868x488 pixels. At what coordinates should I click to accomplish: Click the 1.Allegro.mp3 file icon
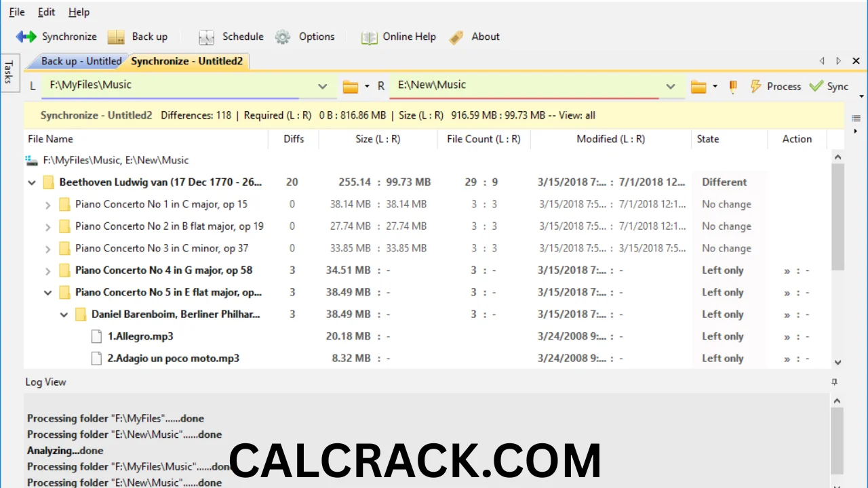[96, 336]
